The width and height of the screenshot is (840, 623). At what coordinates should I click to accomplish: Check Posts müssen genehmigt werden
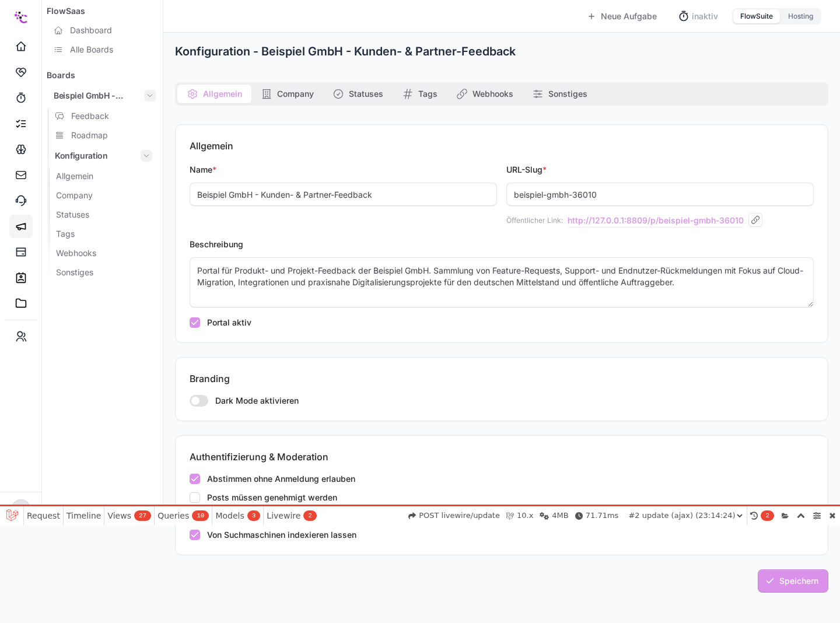(x=195, y=498)
